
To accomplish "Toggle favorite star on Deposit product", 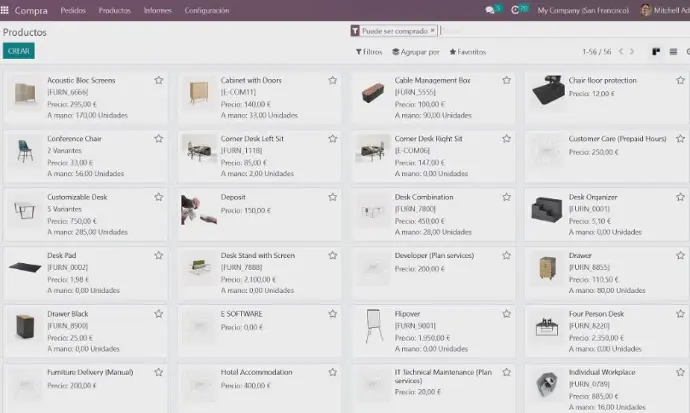I will (x=332, y=197).
